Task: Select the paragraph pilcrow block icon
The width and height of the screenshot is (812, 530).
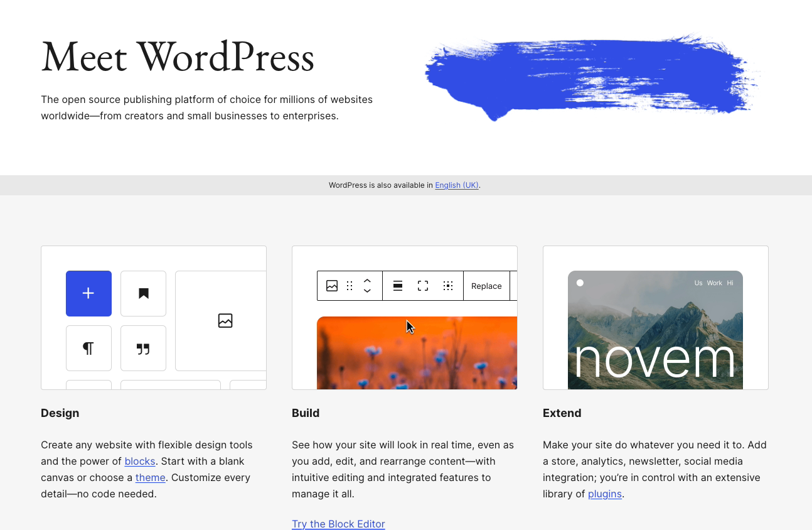Action: click(x=88, y=348)
